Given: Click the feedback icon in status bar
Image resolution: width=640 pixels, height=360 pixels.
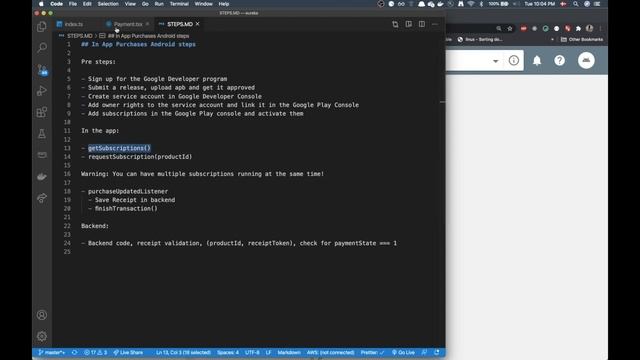Looking at the screenshot, I should pos(424,352).
